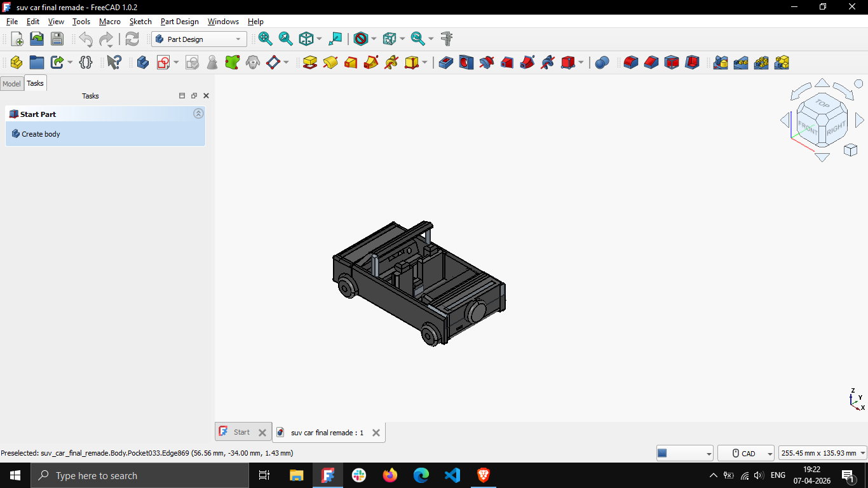Click in the Windows taskbar search box
Screen dimensions: 868x488
(x=140, y=475)
